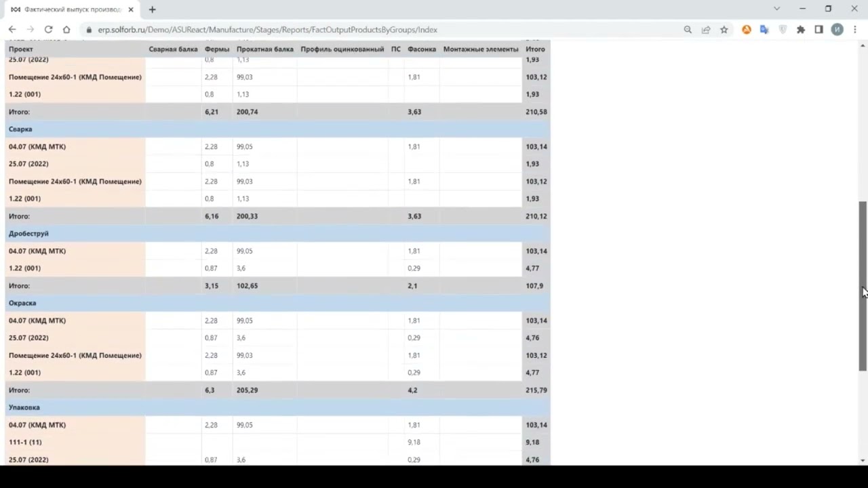Click the scrollbar down arrow
The image size is (868, 488).
coord(863,461)
